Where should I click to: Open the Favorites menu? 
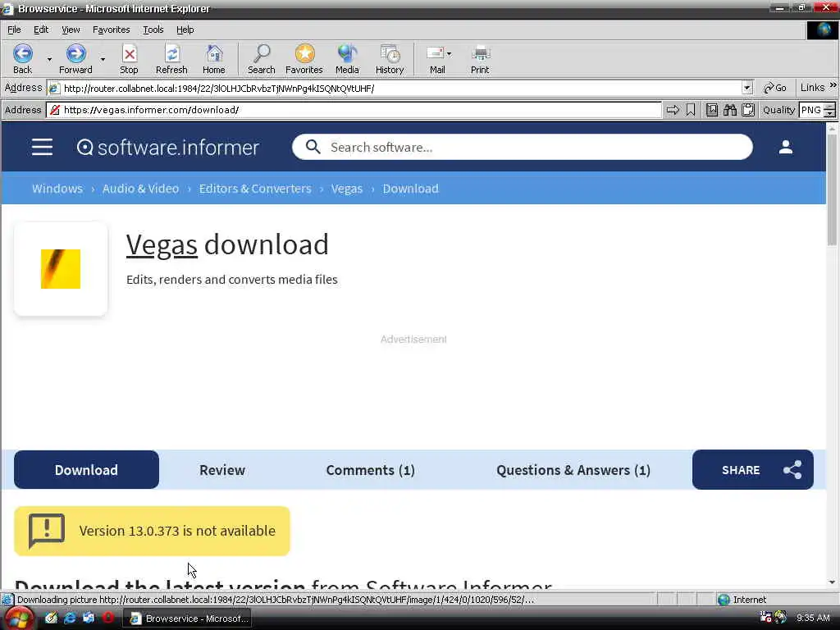(x=111, y=30)
